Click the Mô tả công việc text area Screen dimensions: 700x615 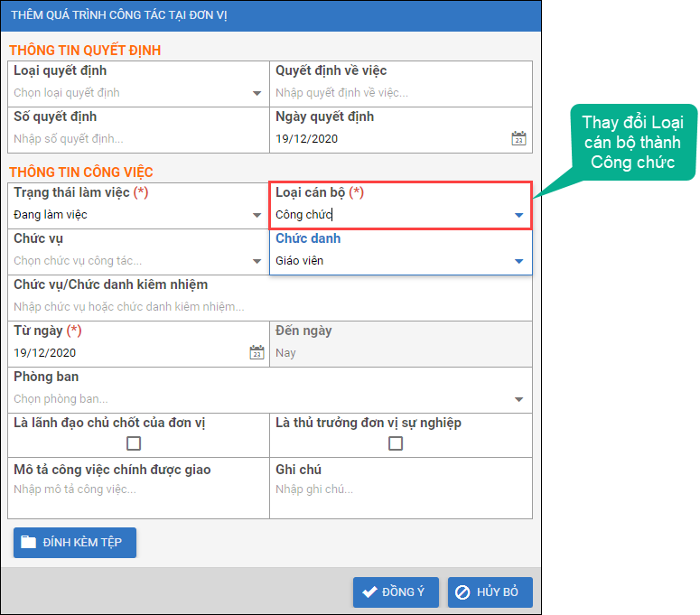(x=135, y=489)
